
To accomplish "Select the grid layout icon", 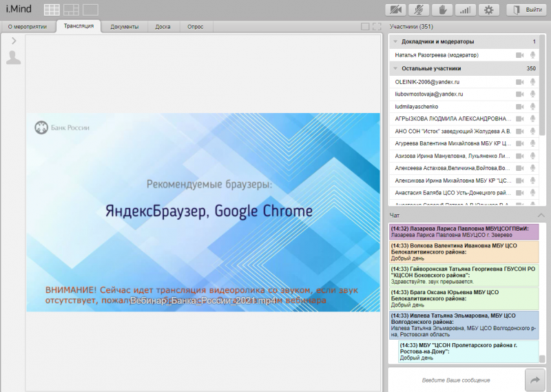I will pos(52,10).
